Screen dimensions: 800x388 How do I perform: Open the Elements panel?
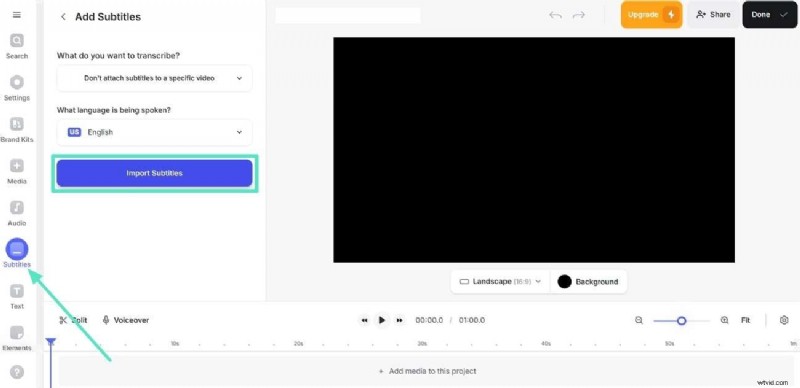click(17, 338)
